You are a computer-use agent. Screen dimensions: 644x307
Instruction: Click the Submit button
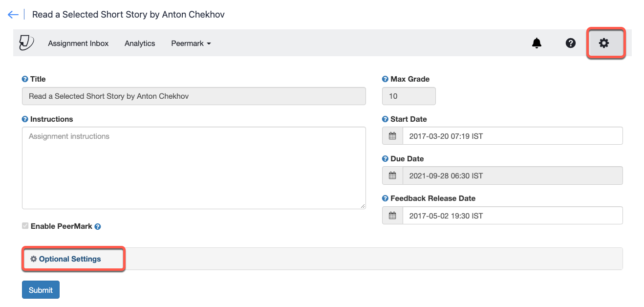[x=41, y=290]
